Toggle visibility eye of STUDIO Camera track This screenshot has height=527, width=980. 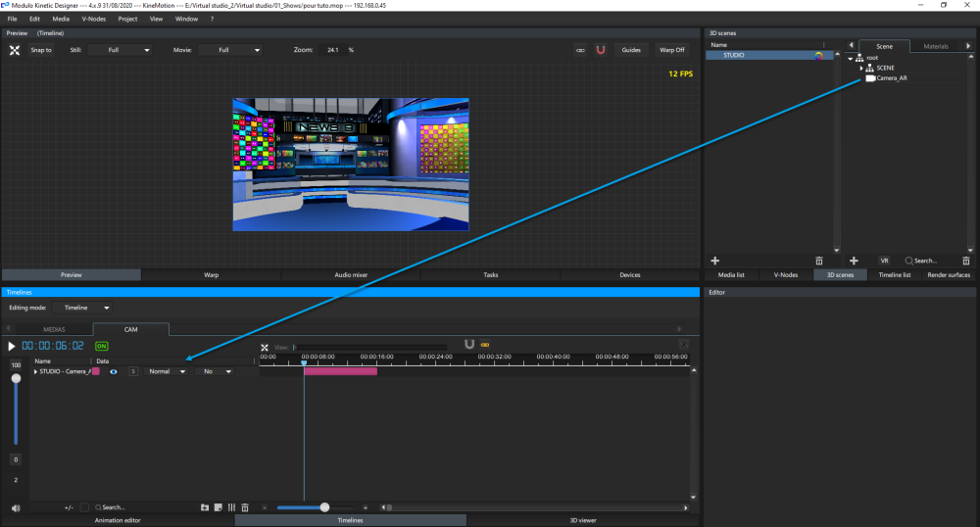[114, 372]
